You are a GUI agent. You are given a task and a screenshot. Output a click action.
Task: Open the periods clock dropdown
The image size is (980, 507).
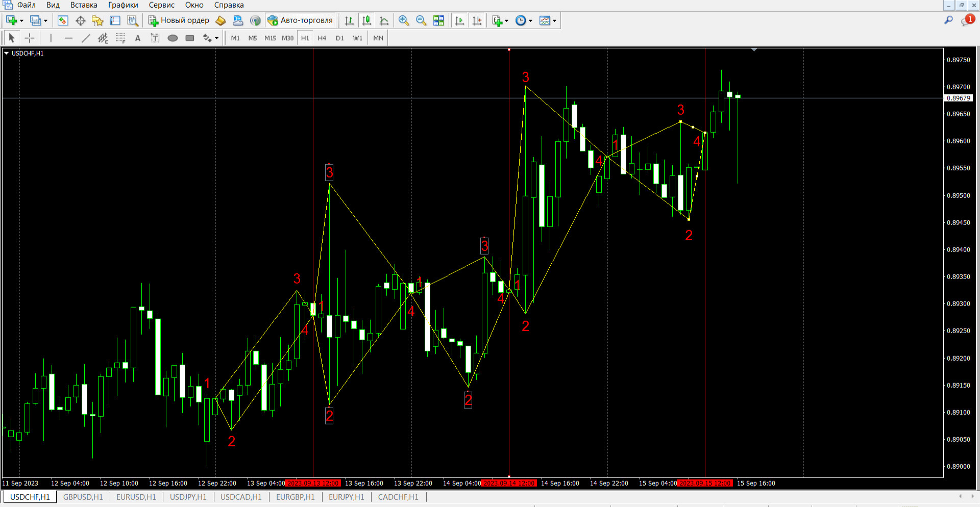click(x=524, y=20)
